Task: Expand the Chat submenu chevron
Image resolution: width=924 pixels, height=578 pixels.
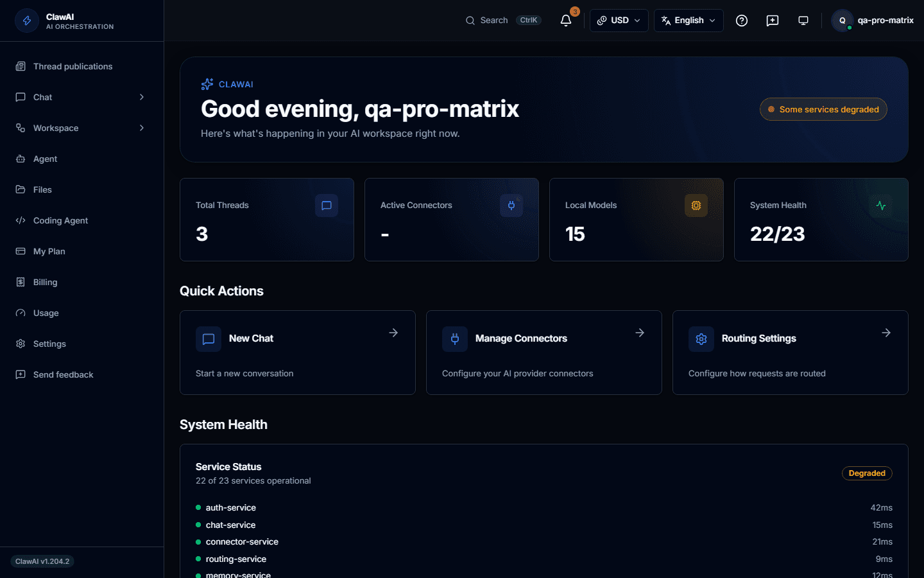Action: 142,97
